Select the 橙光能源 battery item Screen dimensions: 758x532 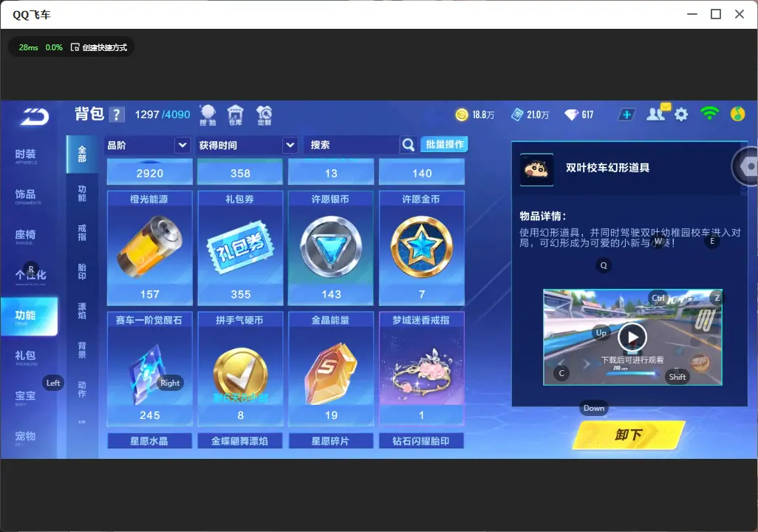(149, 248)
